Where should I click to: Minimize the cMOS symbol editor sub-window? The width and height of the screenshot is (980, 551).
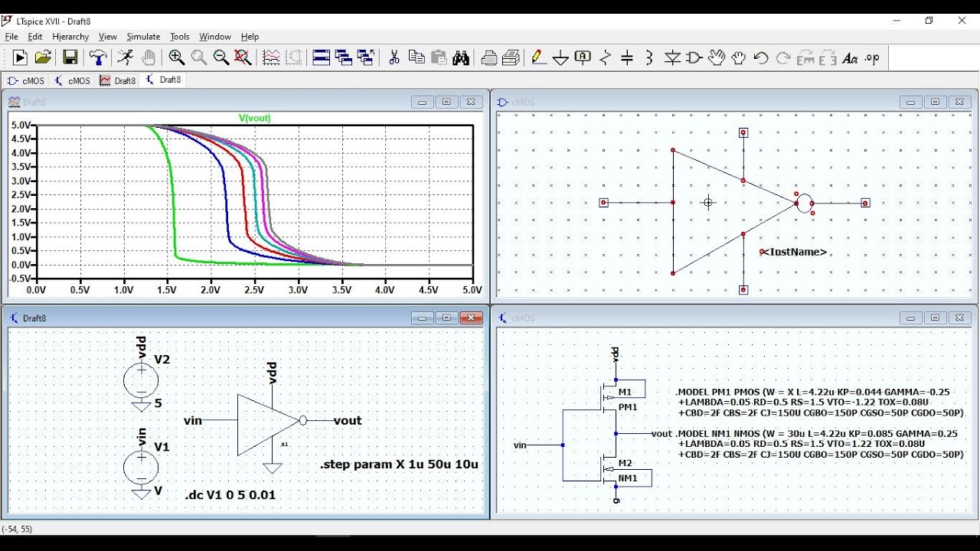[910, 102]
